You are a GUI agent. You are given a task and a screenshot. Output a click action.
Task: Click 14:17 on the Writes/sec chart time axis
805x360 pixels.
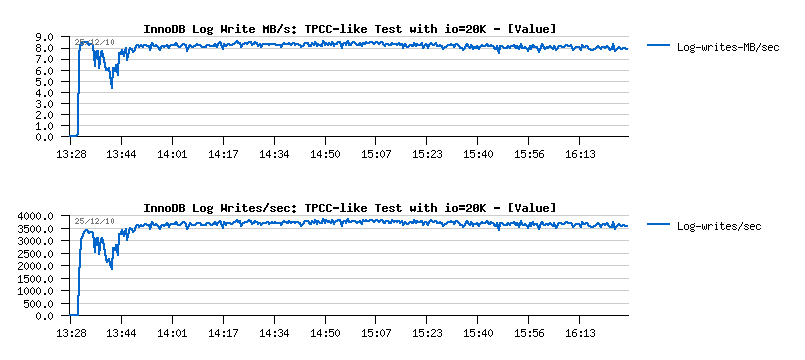223,334
